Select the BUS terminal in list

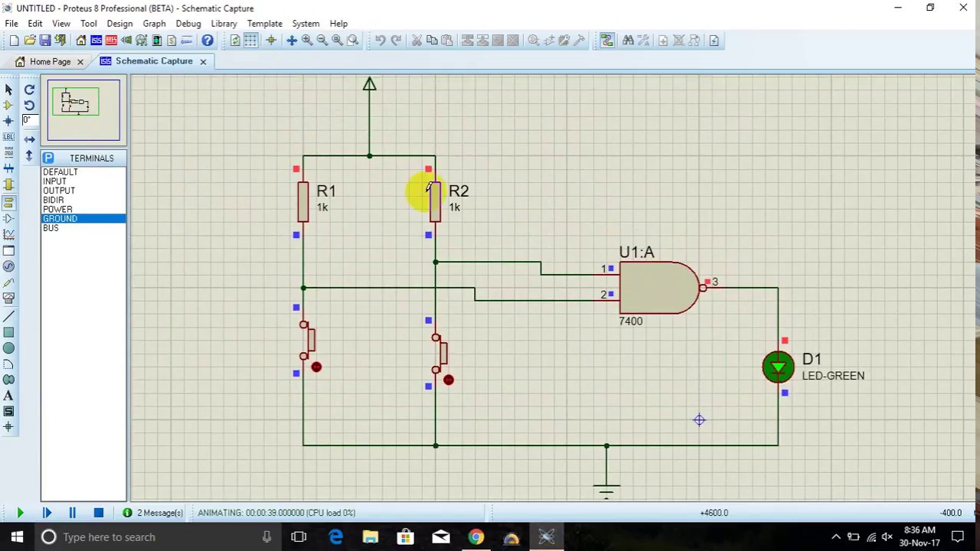pyautogui.click(x=51, y=228)
